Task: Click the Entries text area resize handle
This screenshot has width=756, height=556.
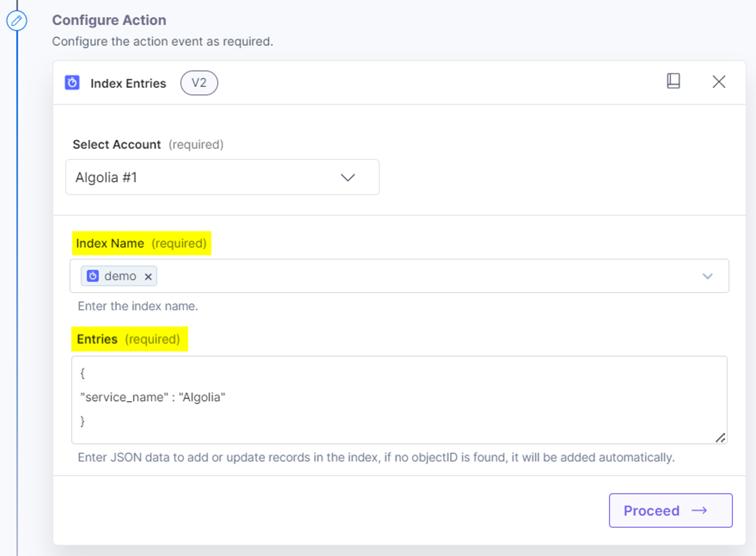Action: [x=721, y=438]
